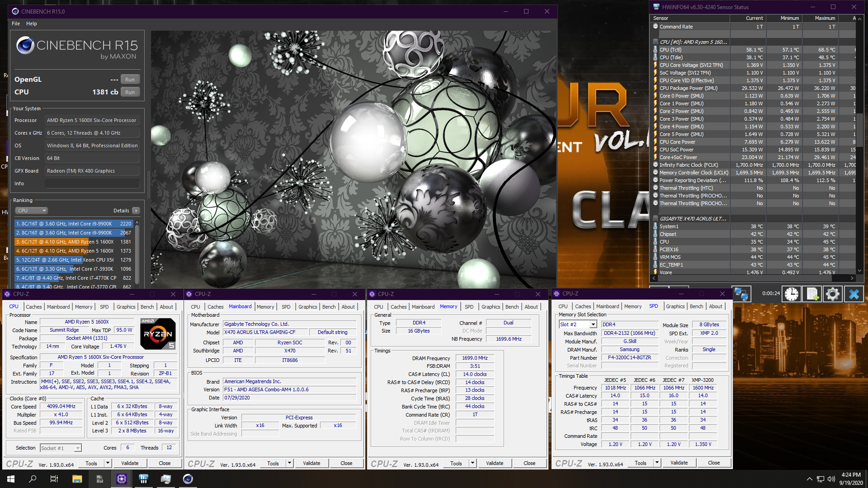Switch to Bench tab in Mainboard CPU-Z window
868x488 pixels.
(329, 307)
